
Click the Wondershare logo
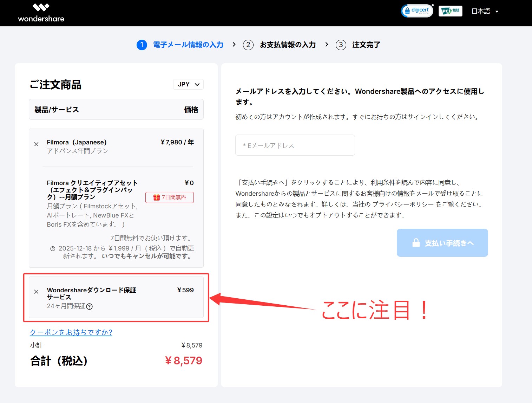41,13
